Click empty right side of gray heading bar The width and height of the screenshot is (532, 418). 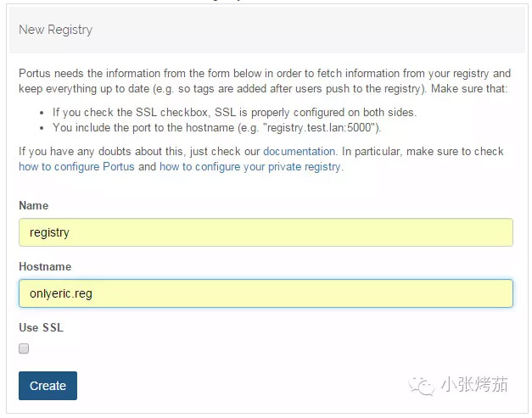click(x=373, y=30)
